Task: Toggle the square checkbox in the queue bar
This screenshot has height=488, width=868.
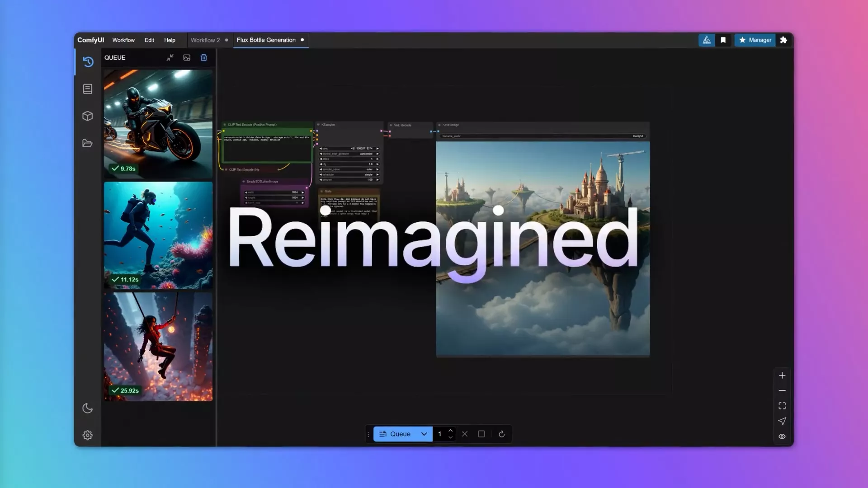Action: (481, 434)
